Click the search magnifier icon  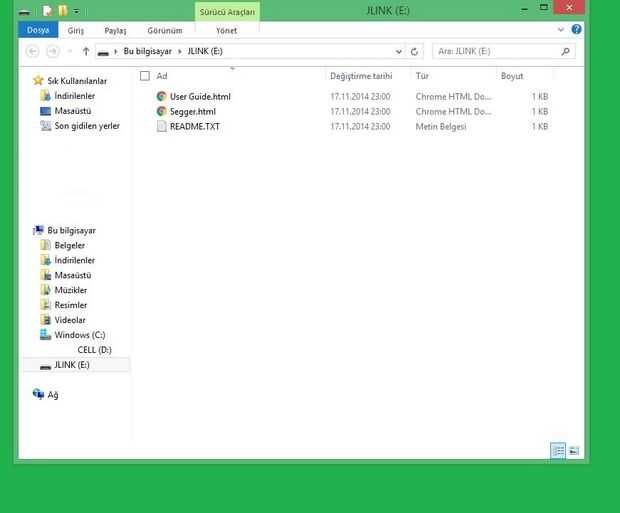click(x=565, y=51)
